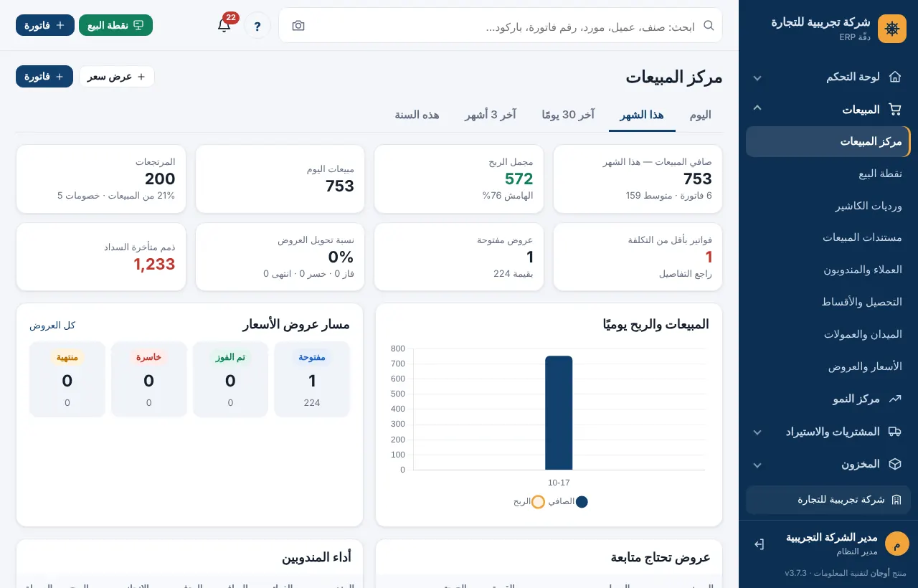Click the مفتوحة quotes pipeline card
This screenshot has width=918, height=588.
coord(312,379)
